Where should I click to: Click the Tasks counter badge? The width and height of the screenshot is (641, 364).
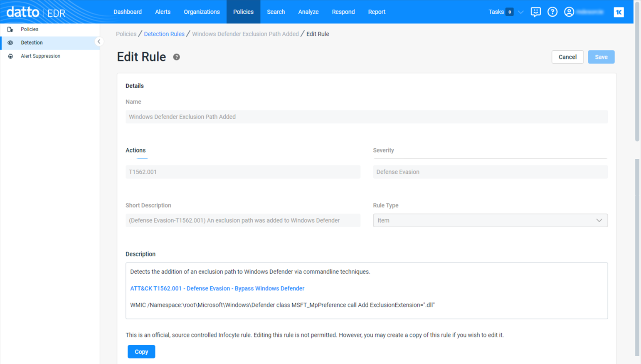point(510,12)
